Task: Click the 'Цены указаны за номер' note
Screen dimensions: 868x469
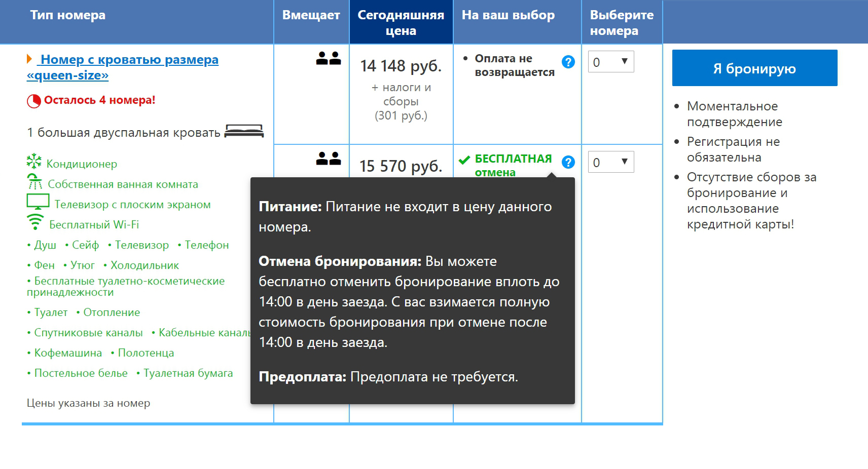Action: point(88,403)
